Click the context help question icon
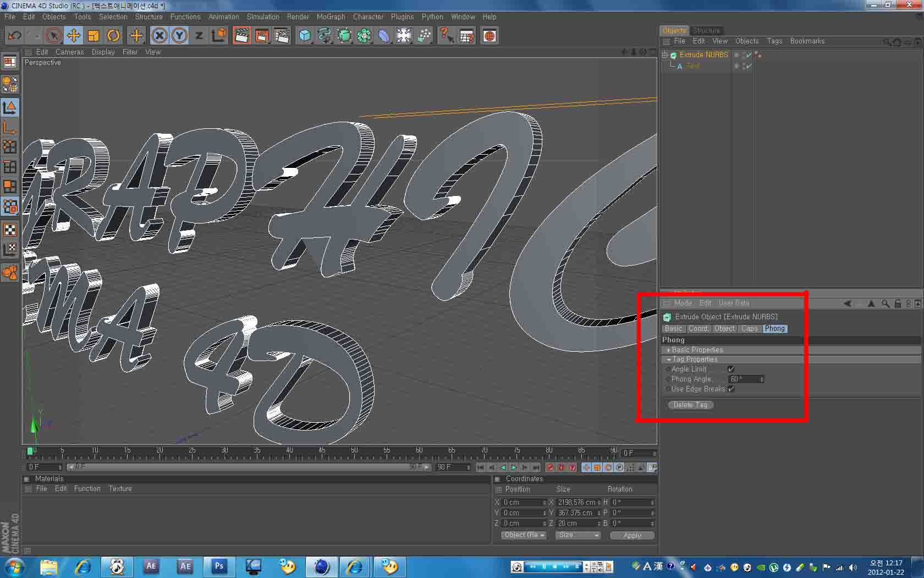Viewport: 924px width, 578px height. point(446,36)
